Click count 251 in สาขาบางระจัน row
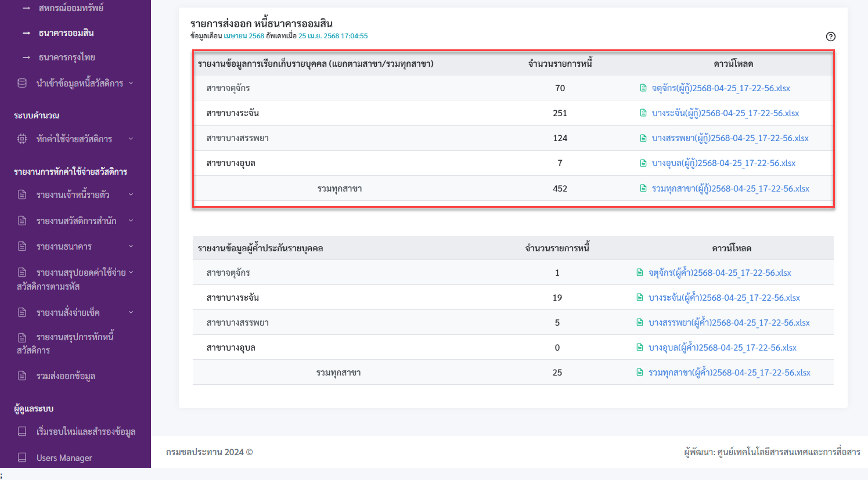 (x=560, y=113)
